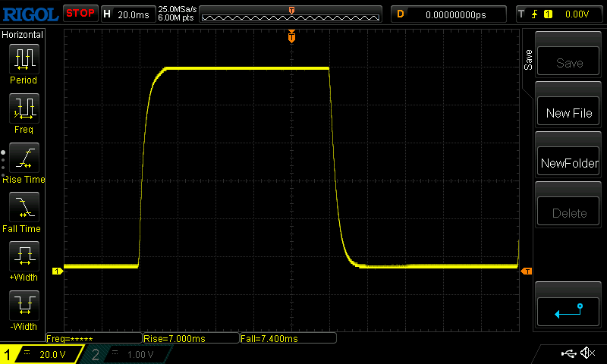Click the Delete button
This screenshot has height=364, width=607.
pos(568,212)
